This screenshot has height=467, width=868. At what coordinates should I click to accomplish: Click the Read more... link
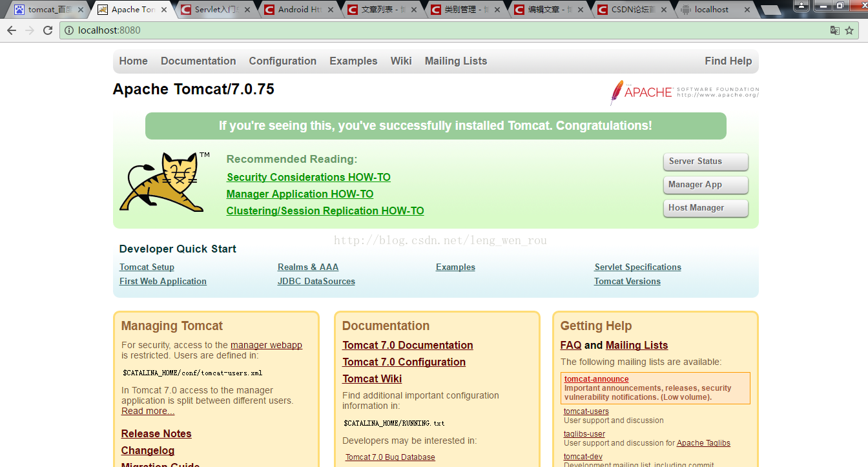[148, 411]
